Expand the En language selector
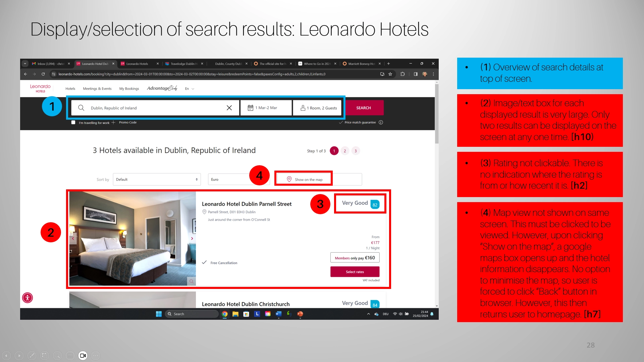644x362 pixels. [x=190, y=89]
